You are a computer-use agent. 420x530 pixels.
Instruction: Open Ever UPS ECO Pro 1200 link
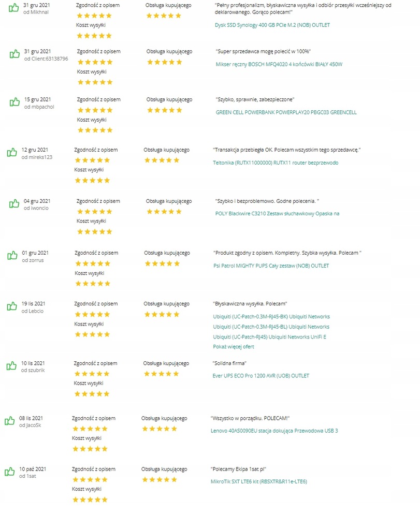click(260, 376)
